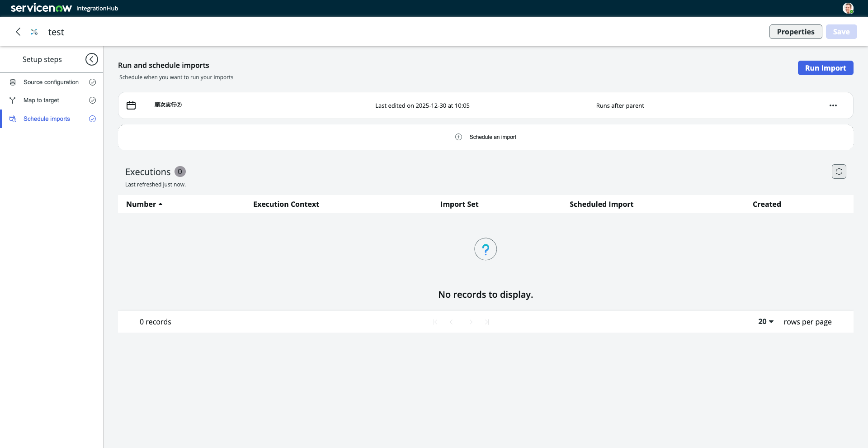
Task: Open the user avatar menu
Action: [848, 8]
